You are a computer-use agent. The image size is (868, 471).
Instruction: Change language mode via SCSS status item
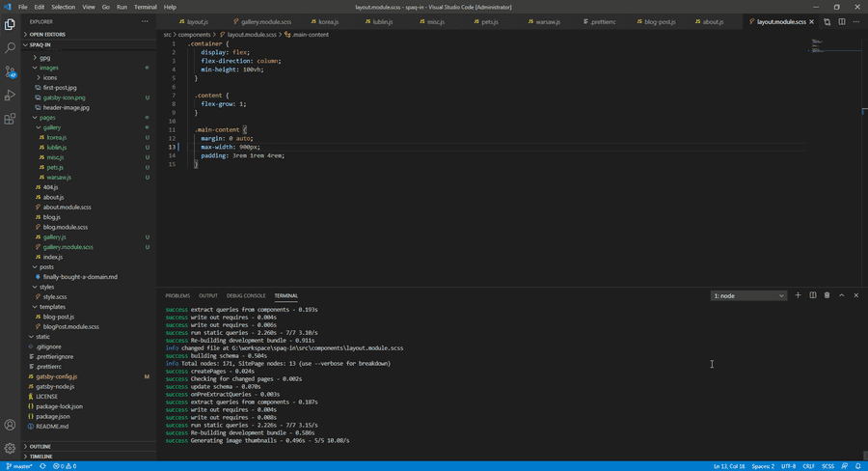coord(827,466)
